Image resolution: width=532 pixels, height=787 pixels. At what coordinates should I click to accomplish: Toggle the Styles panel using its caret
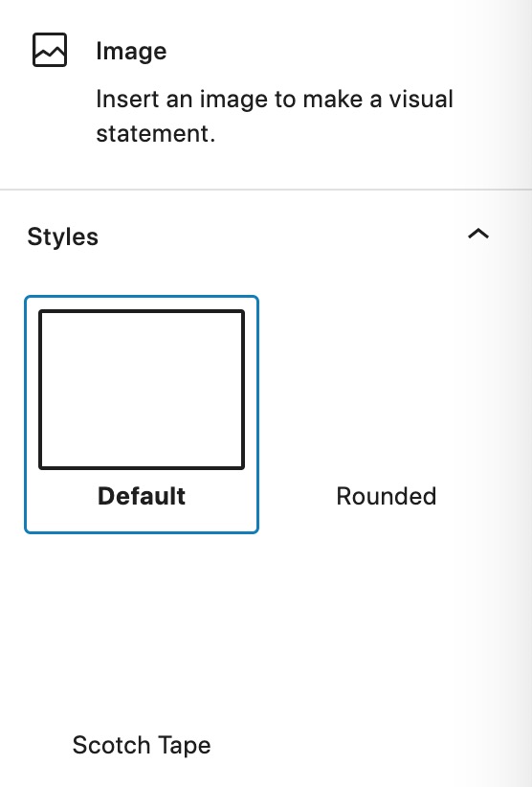pos(478,234)
